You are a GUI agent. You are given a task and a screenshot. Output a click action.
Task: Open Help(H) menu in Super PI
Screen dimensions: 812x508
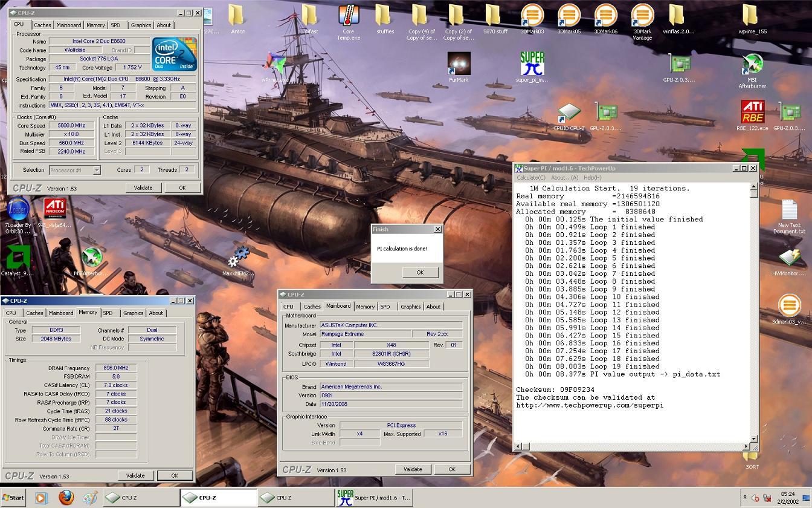[593, 178]
